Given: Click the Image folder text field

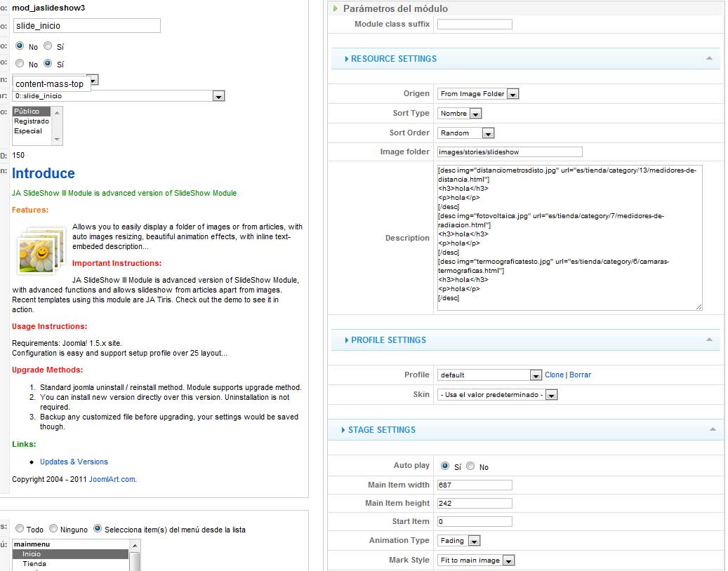Looking at the screenshot, I should click(510, 152).
